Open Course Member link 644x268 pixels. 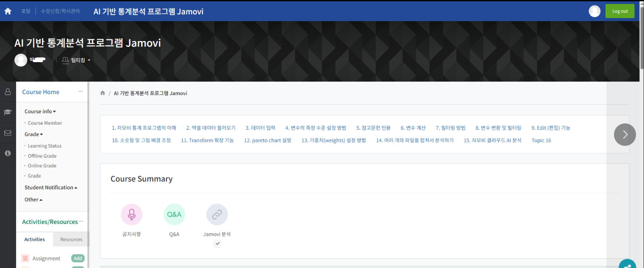tap(45, 123)
